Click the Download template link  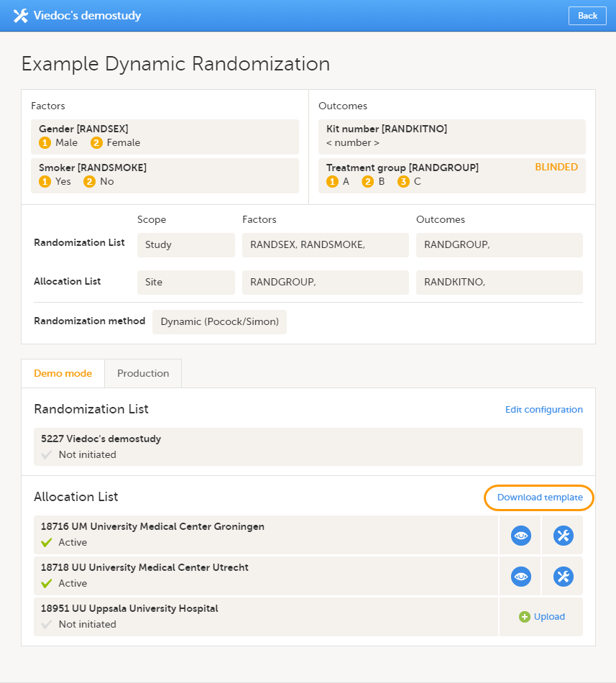pyautogui.click(x=539, y=498)
